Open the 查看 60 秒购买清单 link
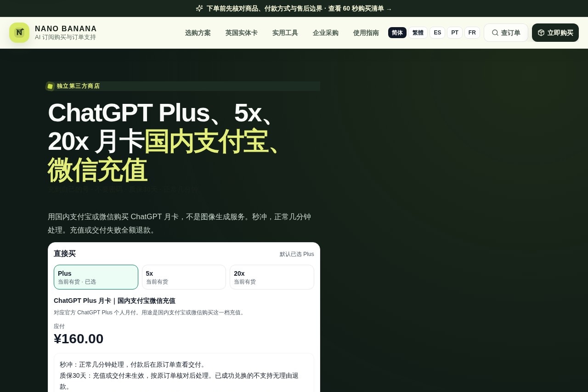 (360, 8)
